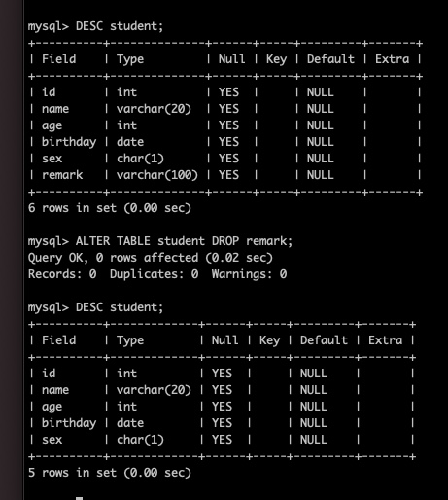The image size is (448, 500).
Task: Click the Warnings: 0 text
Action: (x=249, y=274)
